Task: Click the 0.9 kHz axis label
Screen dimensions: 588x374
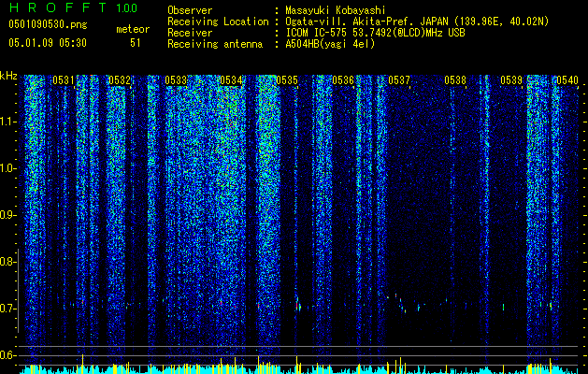Action: coord(7,215)
